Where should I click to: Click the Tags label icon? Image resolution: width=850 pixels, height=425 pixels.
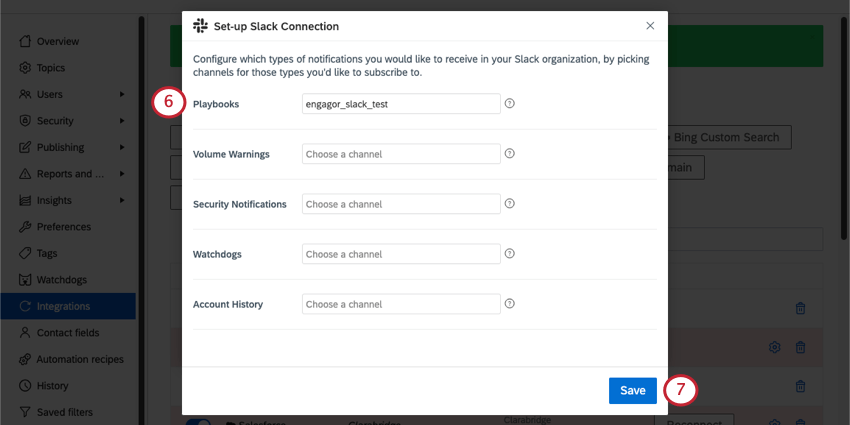25,253
